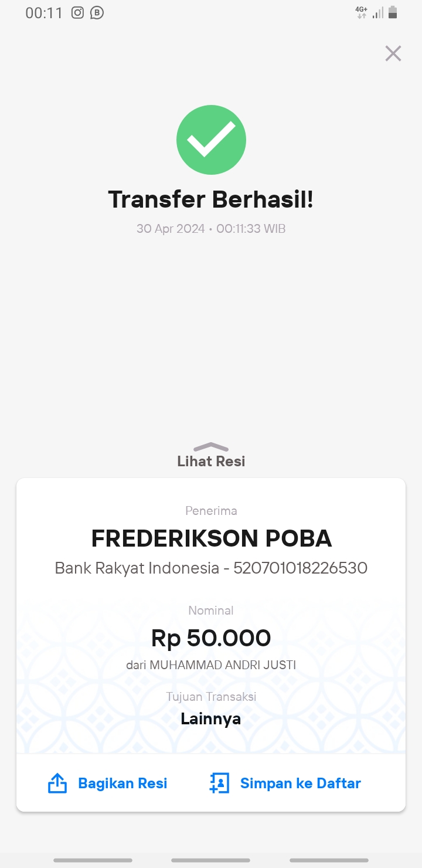
Task: Expand the Lihat Resi chevron
Action: click(x=211, y=447)
